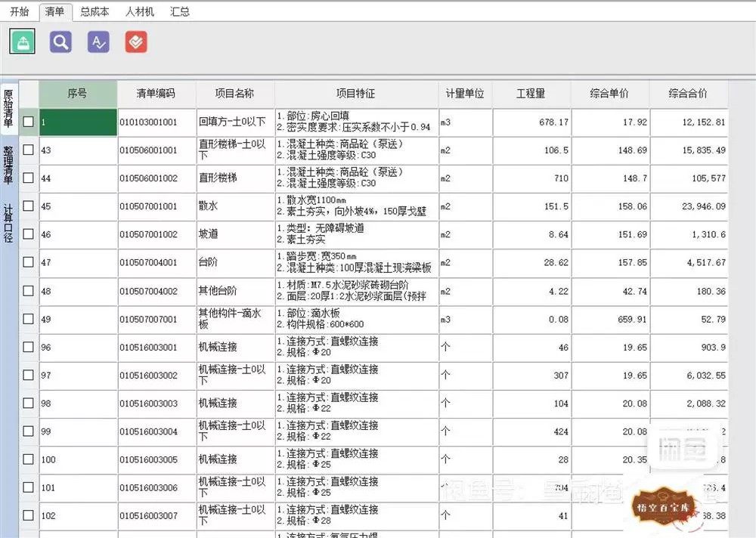Click code cell 010507001001
Image resolution: width=756 pixels, height=538 pixels.
pos(156,206)
